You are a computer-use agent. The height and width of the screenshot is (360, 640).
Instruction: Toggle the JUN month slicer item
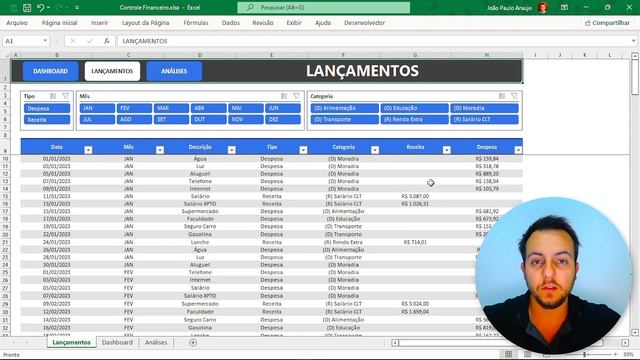pos(283,108)
